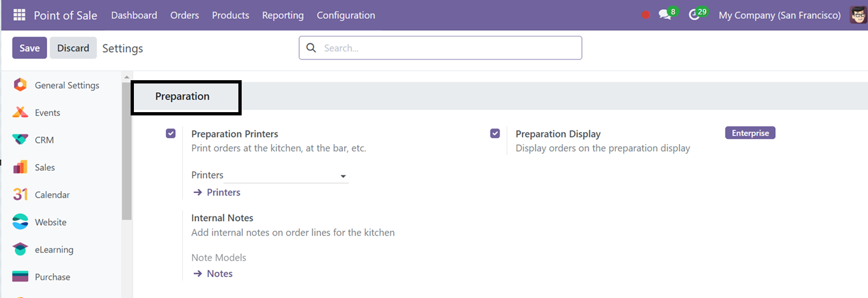Select the Website sidebar icon
This screenshot has width=868, height=298.
[20, 222]
